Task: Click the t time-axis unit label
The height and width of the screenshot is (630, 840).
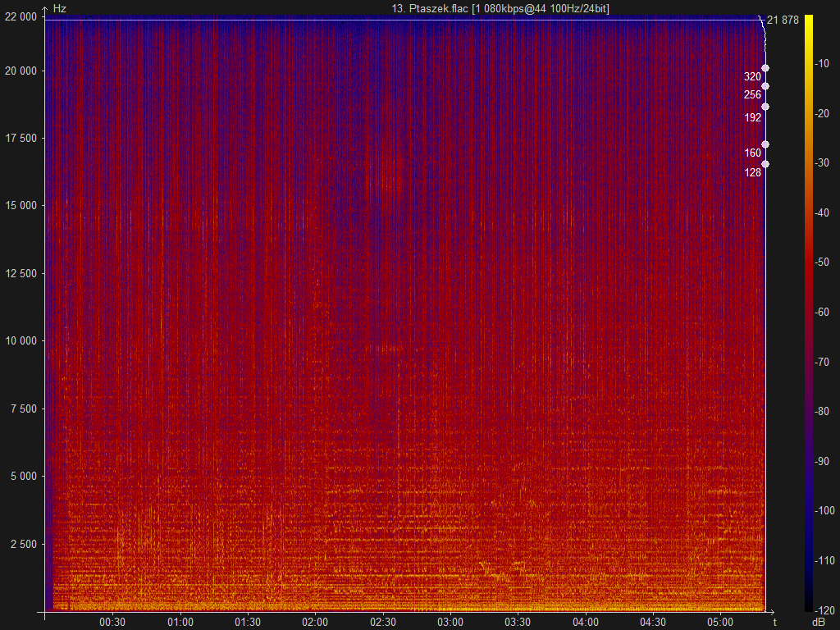Action: 774,622
